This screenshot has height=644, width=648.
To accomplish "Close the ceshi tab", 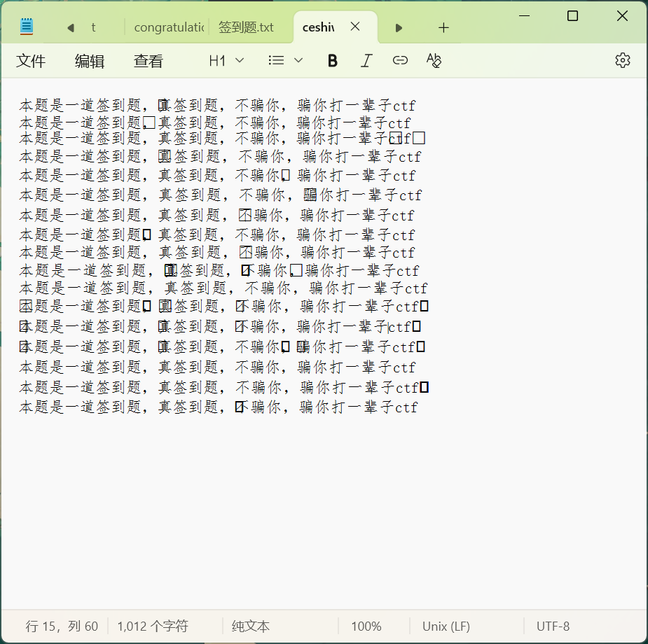I will (x=355, y=27).
